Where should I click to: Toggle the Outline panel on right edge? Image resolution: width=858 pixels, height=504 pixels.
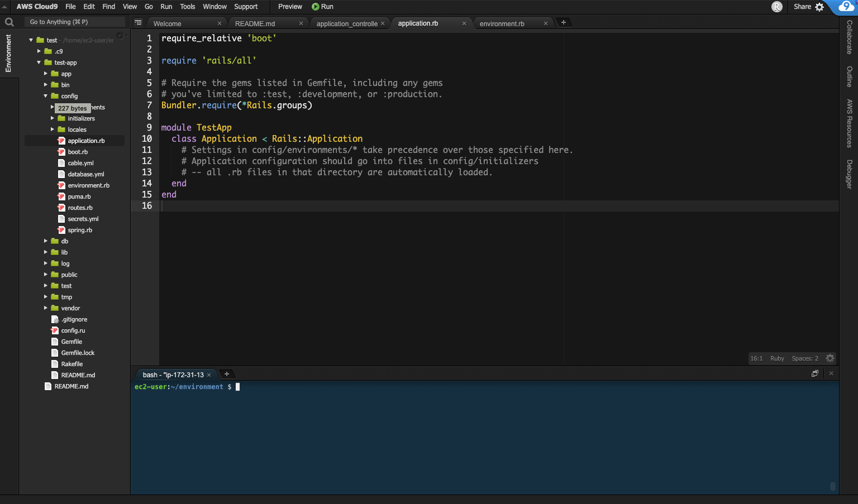click(x=849, y=76)
